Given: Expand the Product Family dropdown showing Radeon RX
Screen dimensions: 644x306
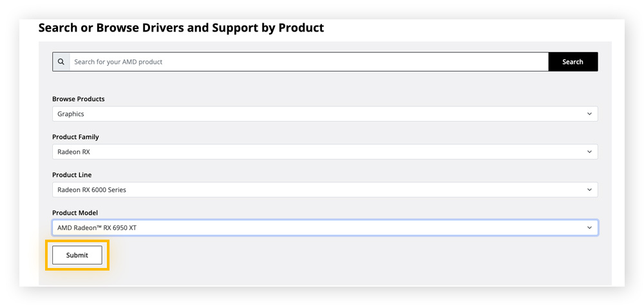Looking at the screenshot, I should click(x=325, y=152).
